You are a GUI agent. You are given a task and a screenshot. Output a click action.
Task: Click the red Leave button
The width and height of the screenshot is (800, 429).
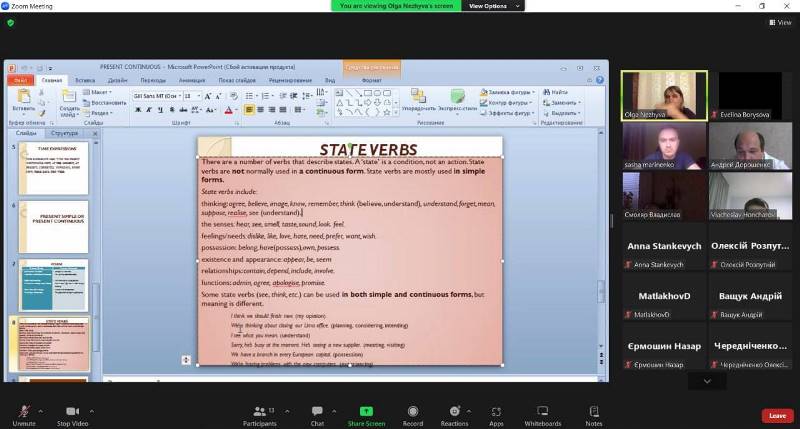pos(777,416)
